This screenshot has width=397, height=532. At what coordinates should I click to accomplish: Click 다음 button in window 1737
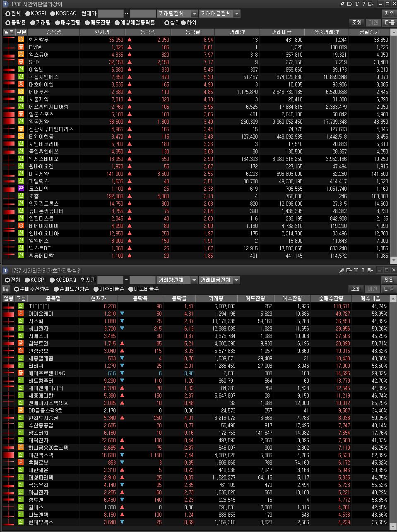point(389,289)
